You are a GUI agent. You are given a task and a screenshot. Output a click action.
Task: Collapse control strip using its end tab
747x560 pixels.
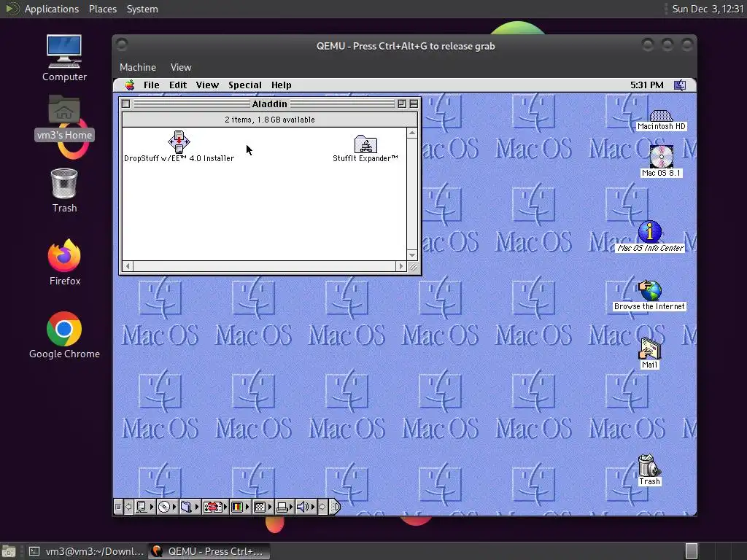335,507
